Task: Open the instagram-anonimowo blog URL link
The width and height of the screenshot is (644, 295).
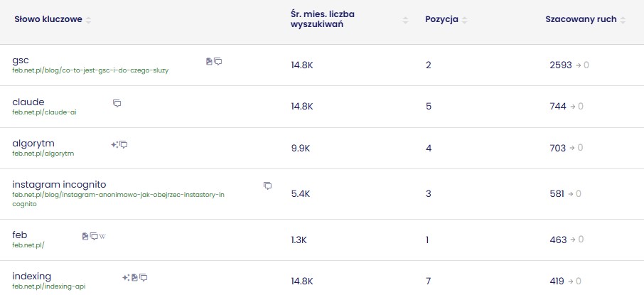Action: pyautogui.click(x=118, y=194)
